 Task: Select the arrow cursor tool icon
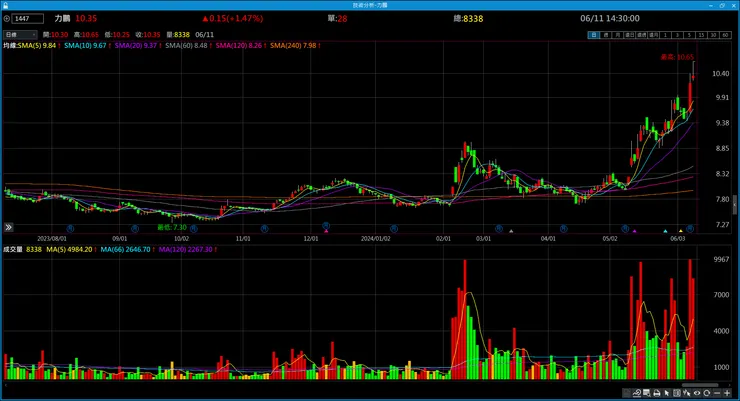667,393
